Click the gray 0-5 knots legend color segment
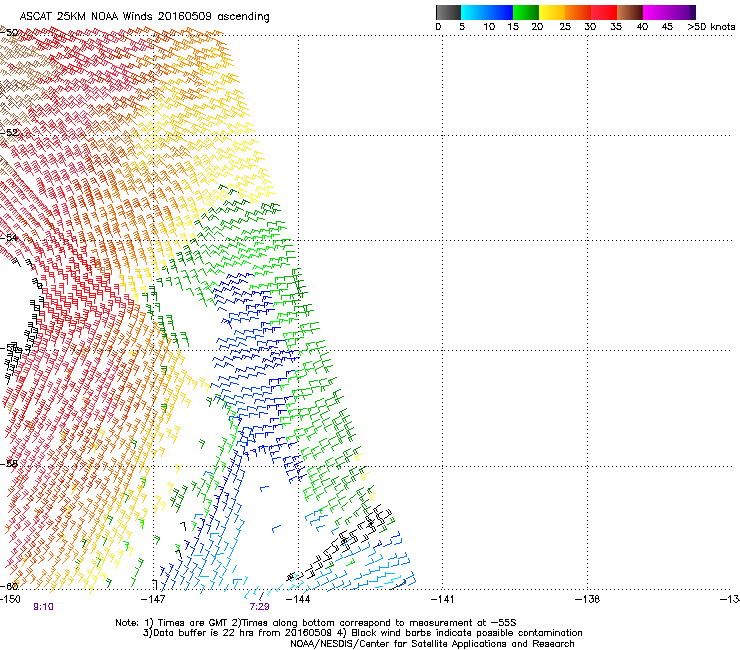 point(448,12)
